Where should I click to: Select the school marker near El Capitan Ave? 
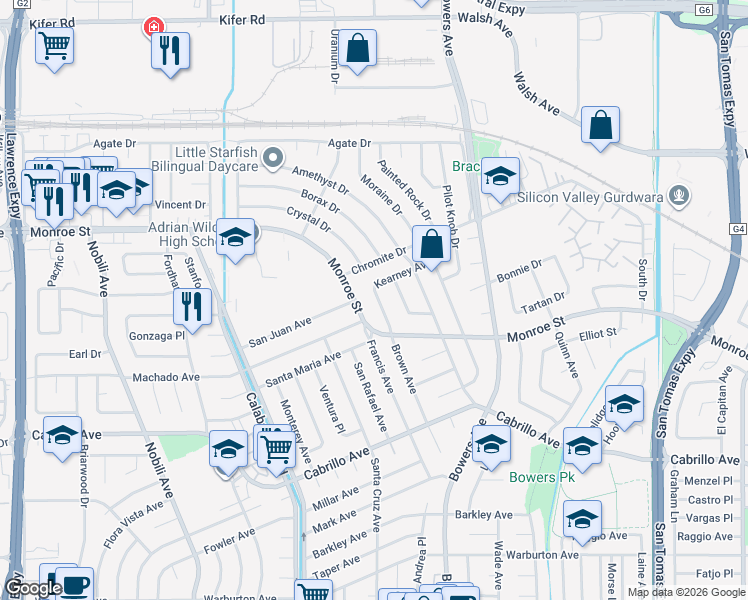tap(624, 409)
